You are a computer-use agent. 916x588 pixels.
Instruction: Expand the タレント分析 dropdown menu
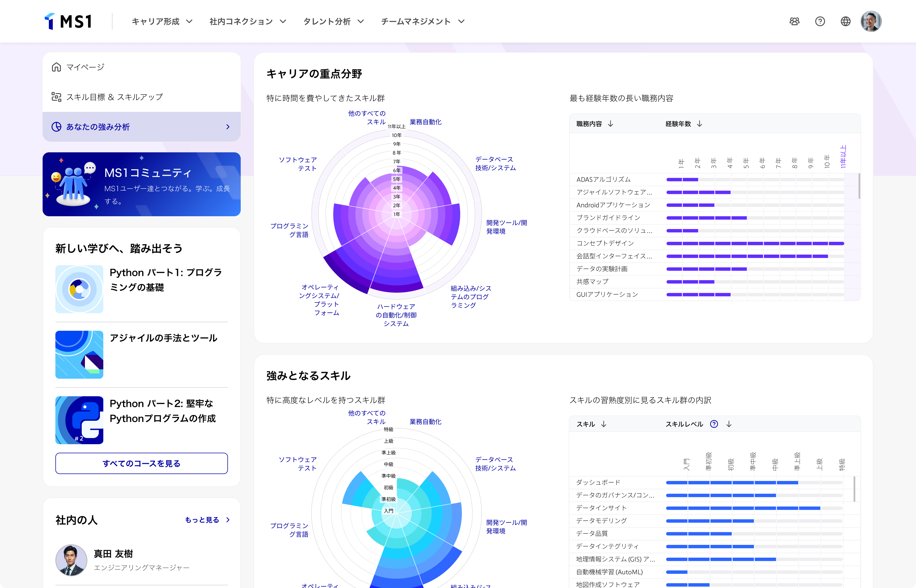tap(334, 21)
